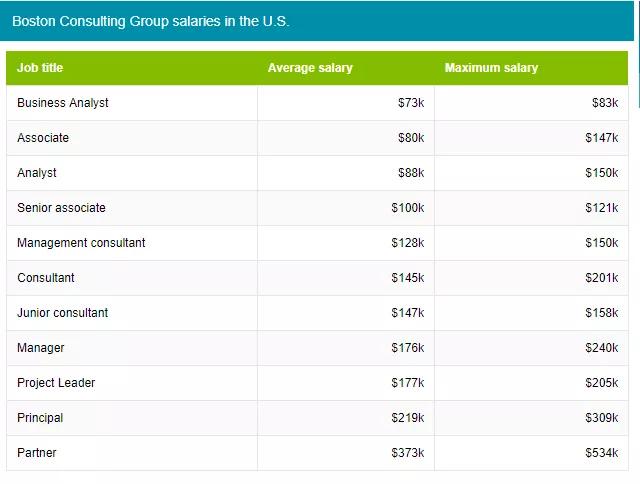This screenshot has height=484, width=640.
Task: Select the Senior associate job title cell
Action: point(61,208)
